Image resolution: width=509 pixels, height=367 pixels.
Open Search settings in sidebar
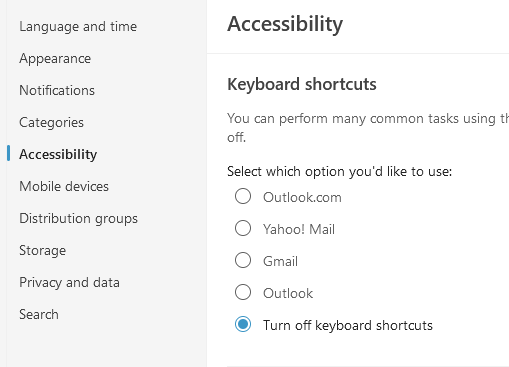click(39, 314)
